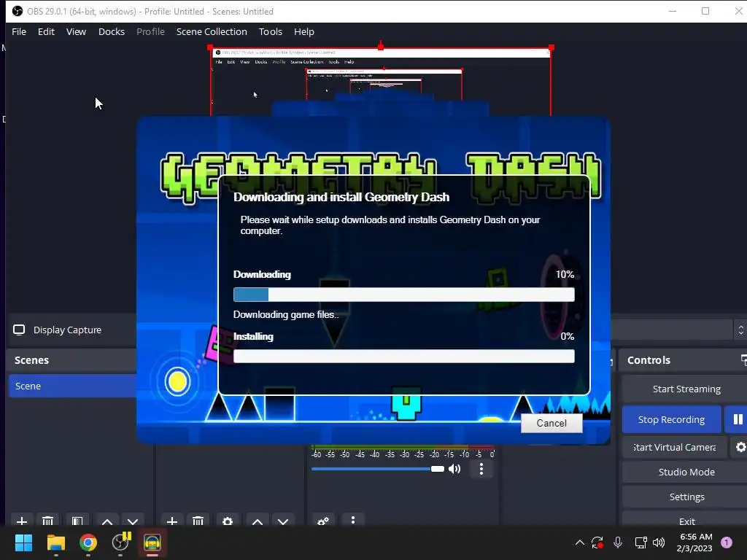Screen dimensions: 747x560
Task: Open network tray icon
Action: pyautogui.click(x=640, y=542)
